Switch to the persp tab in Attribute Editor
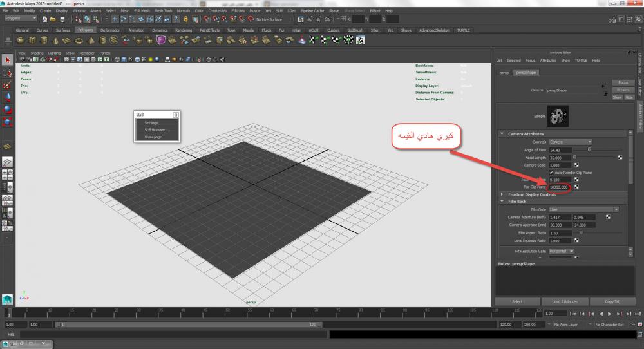 click(504, 73)
